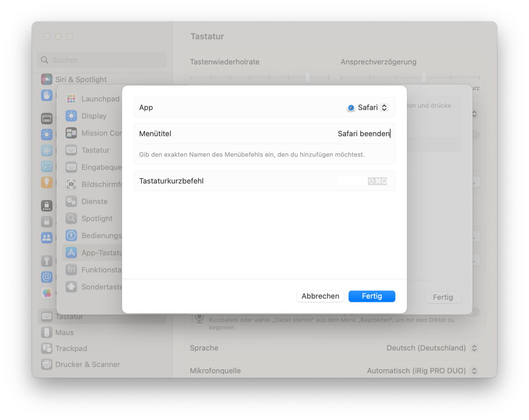Click the dictation microphone icon
Viewport: 529px width, 420px height.
pos(200,318)
